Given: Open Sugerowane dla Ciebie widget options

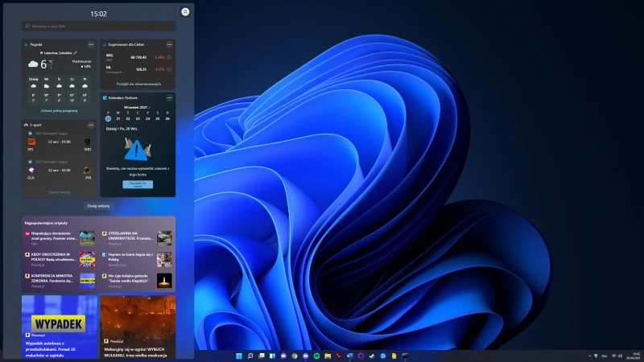Looking at the screenshot, I should [x=169, y=44].
